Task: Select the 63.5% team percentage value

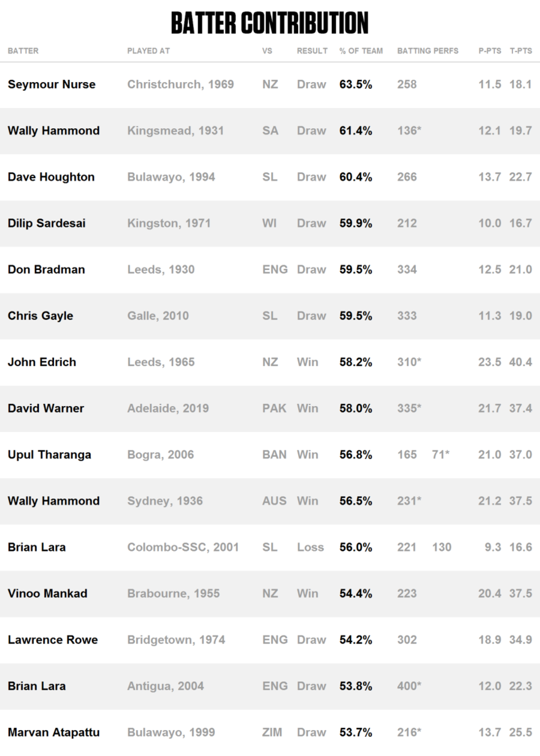Action: [355, 84]
